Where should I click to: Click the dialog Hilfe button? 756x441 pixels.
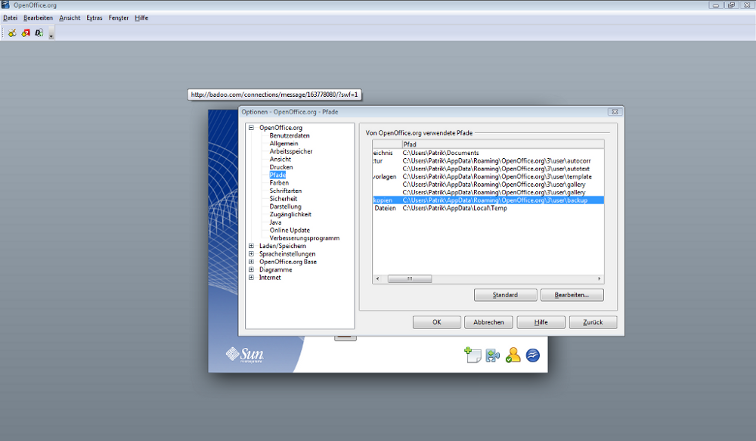click(541, 322)
